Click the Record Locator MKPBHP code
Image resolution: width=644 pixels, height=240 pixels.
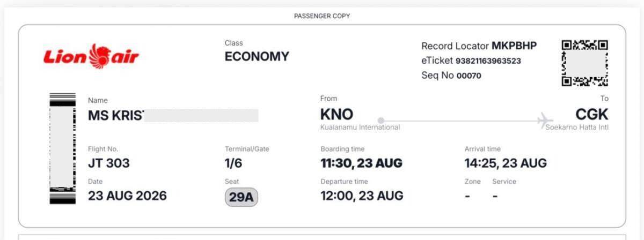[514, 46]
